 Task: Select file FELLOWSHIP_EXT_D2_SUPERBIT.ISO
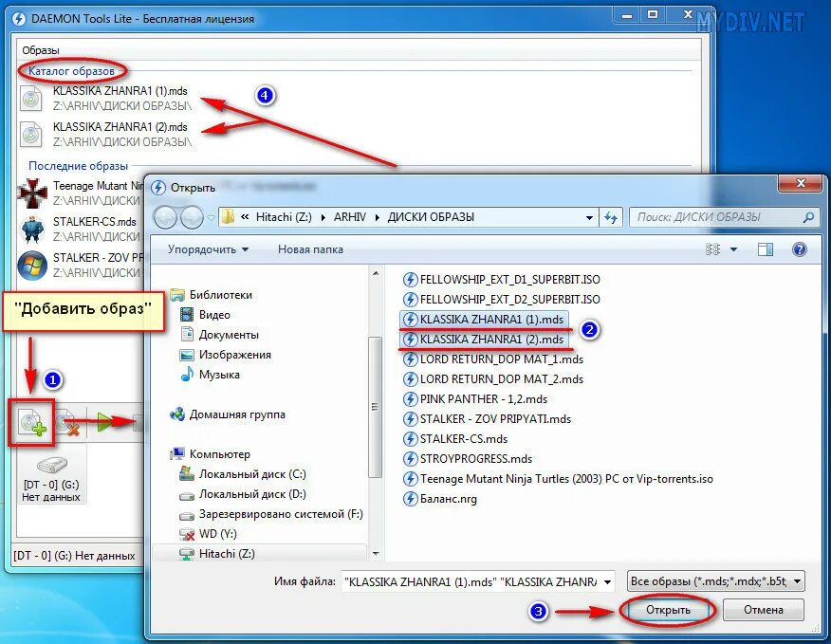coord(502,300)
